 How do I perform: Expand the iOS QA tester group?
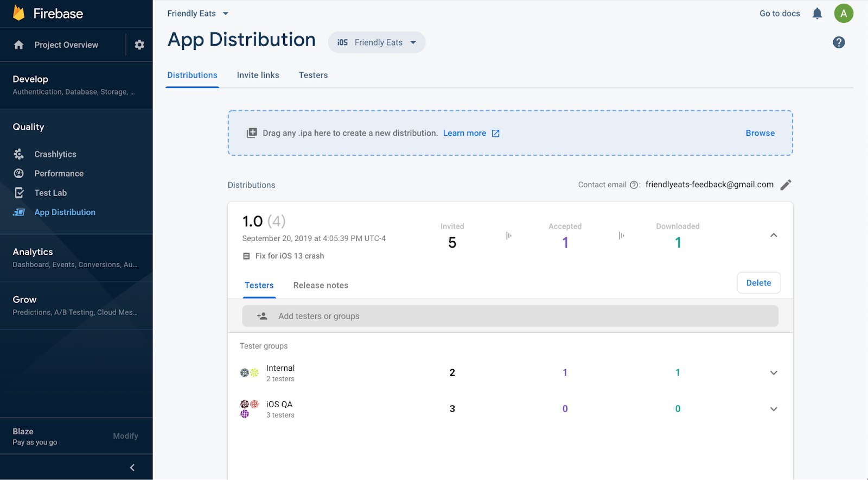click(x=774, y=409)
